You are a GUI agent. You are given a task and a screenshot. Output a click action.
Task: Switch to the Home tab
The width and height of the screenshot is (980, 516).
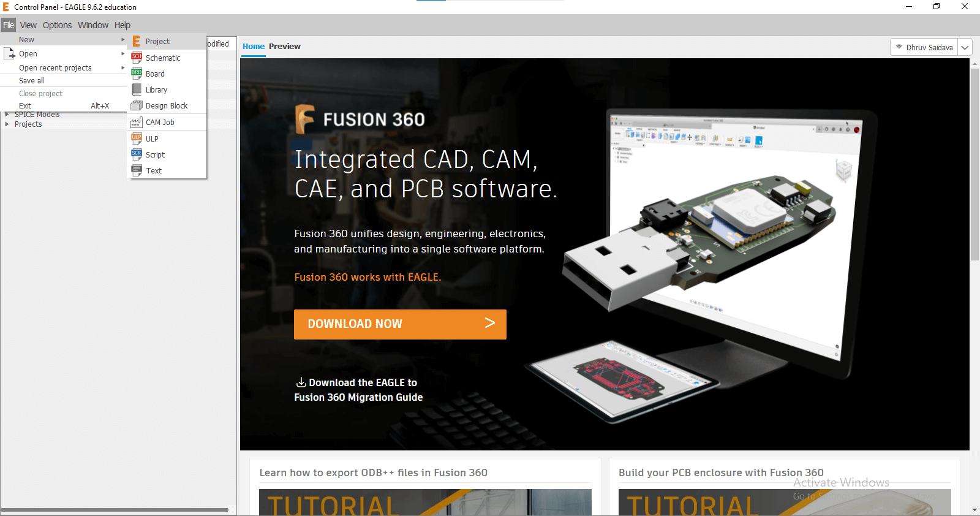(254, 46)
